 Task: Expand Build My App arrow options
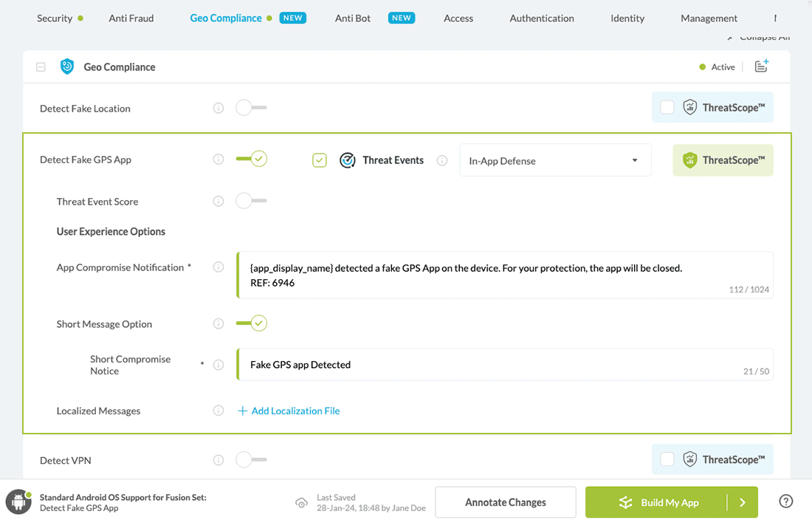click(743, 502)
